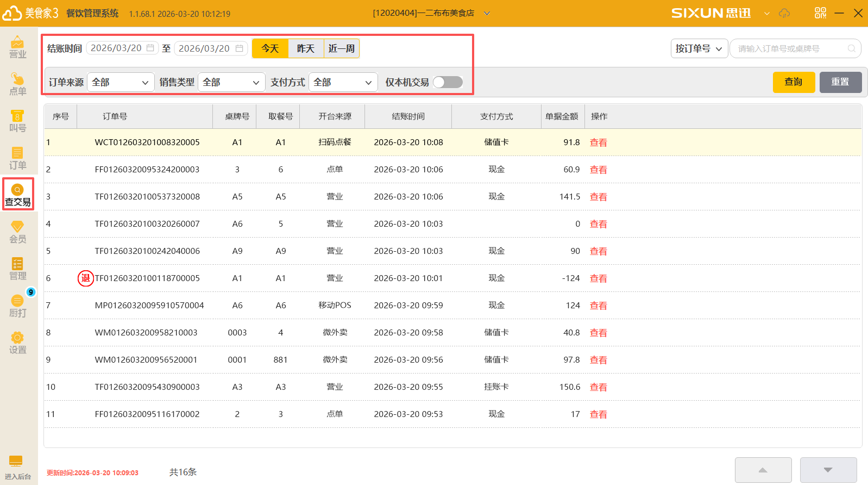Click 查看 link for order row 1

coord(598,142)
